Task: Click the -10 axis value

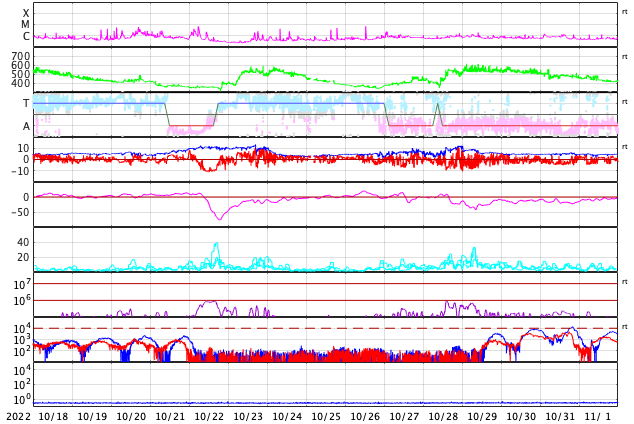Action: point(20,171)
